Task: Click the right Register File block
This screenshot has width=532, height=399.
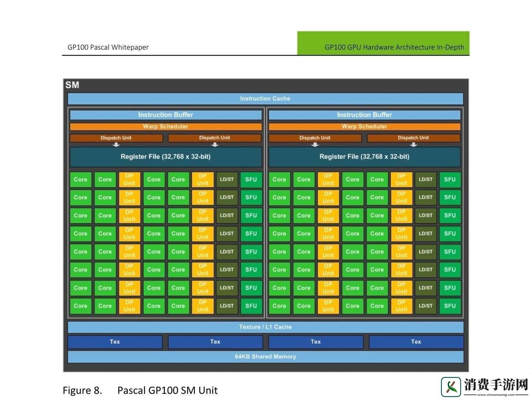Action: click(x=364, y=157)
